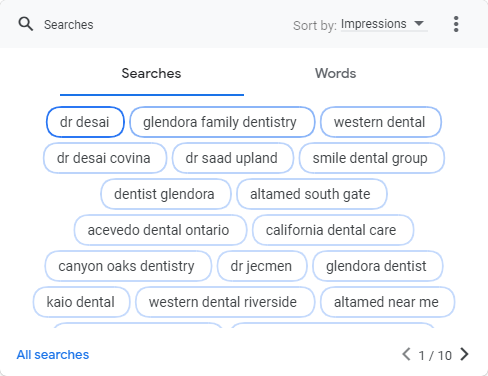This screenshot has width=488, height=376.
Task: Select the 'dr jecmen' search chip
Action: pyautogui.click(x=262, y=266)
